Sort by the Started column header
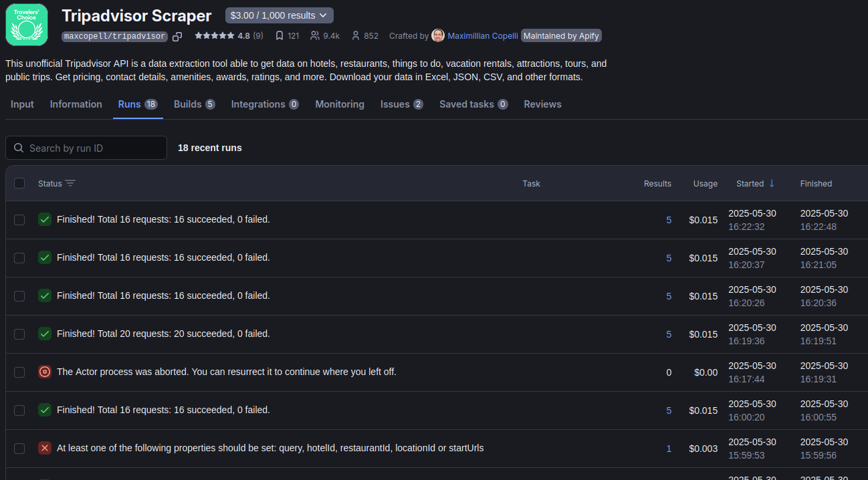The image size is (868, 480). [x=750, y=183]
